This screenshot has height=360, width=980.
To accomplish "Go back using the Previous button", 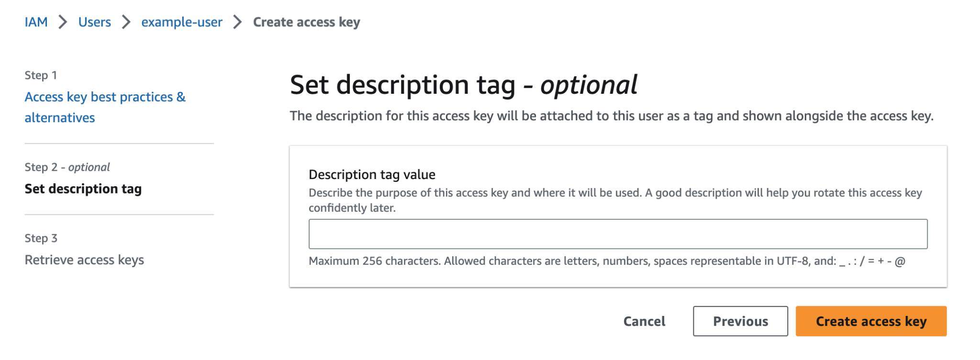I will coord(740,321).
